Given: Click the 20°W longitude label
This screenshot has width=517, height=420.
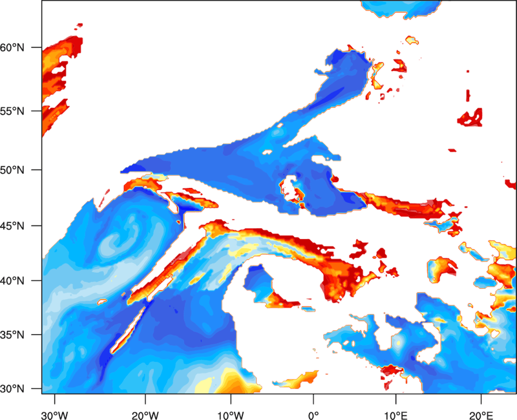Looking at the screenshot, I should (x=145, y=415).
